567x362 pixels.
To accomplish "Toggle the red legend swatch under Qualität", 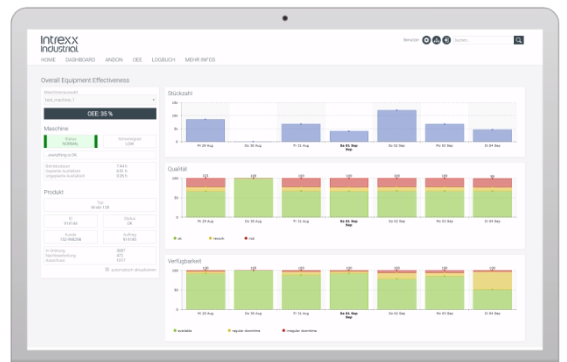I will point(246,238).
